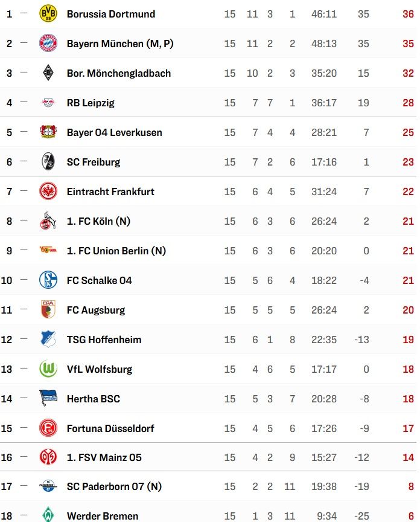Screen dimensions: 420x522
Task: Select the Bayern München logo
Action: point(48,43)
